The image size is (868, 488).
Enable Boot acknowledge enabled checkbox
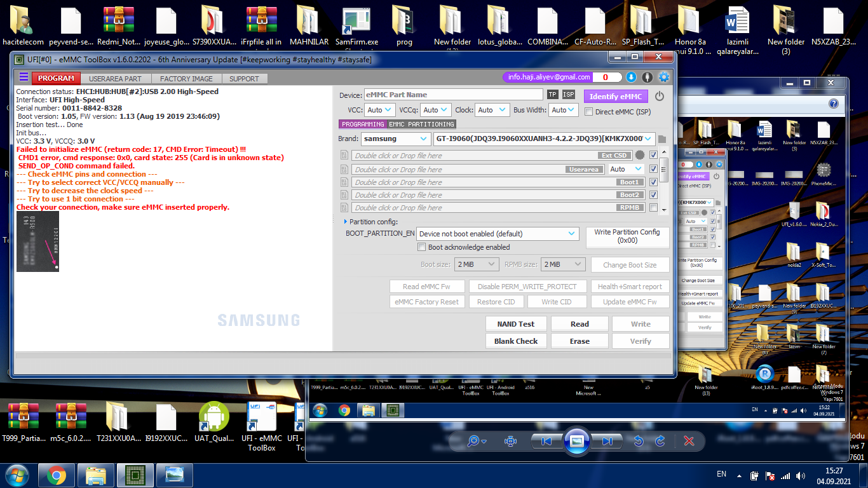pyautogui.click(x=421, y=247)
